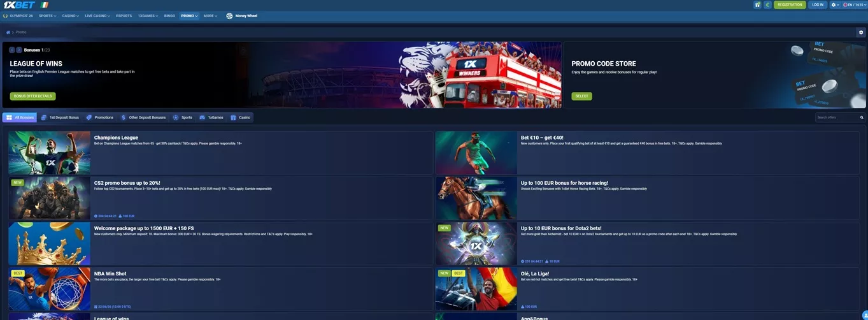This screenshot has height=320, width=868.
Task: Select the Promotions filter tab
Action: [100, 117]
